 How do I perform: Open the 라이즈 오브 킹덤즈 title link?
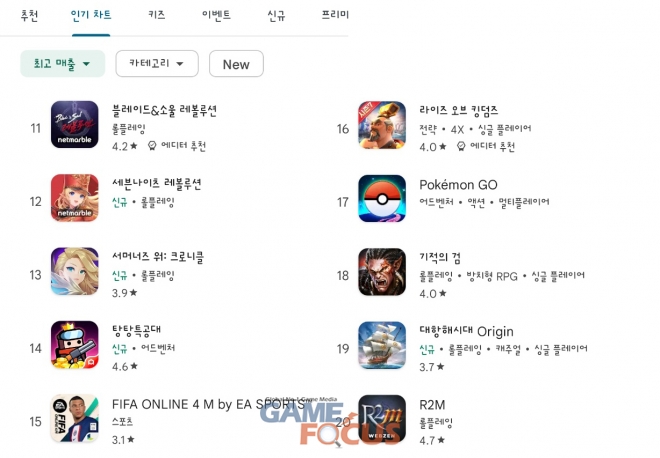(x=458, y=110)
